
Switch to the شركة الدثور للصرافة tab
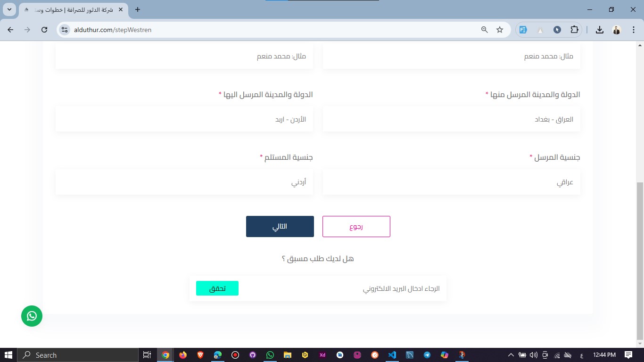pos(71,9)
